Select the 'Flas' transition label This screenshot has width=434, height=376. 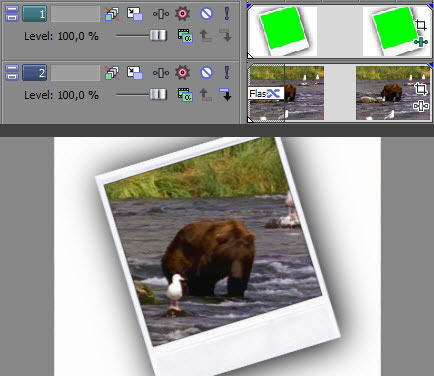click(258, 93)
